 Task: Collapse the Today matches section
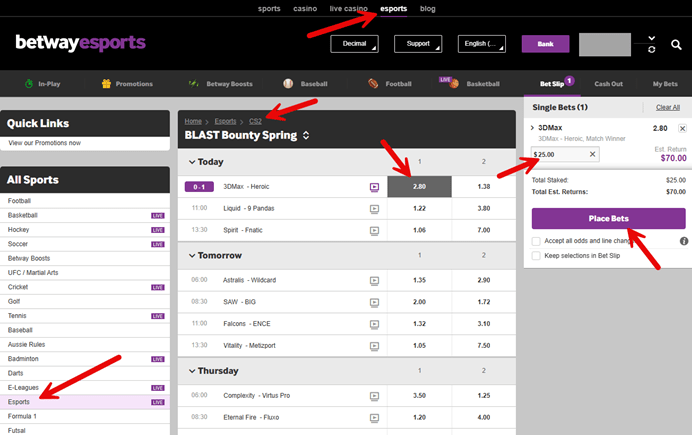[191, 162]
